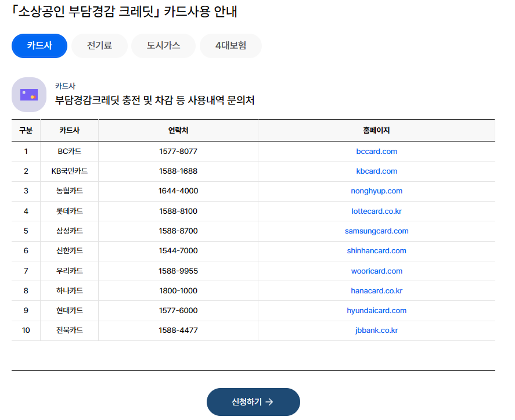Click the purple credit card icon
The width and height of the screenshot is (515, 420).
(29, 95)
